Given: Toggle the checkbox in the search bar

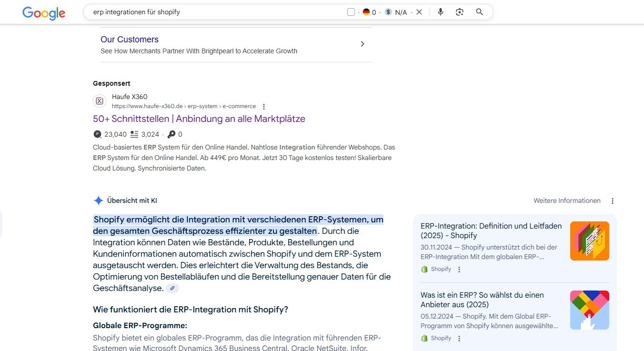Looking at the screenshot, I should pyautogui.click(x=351, y=12).
